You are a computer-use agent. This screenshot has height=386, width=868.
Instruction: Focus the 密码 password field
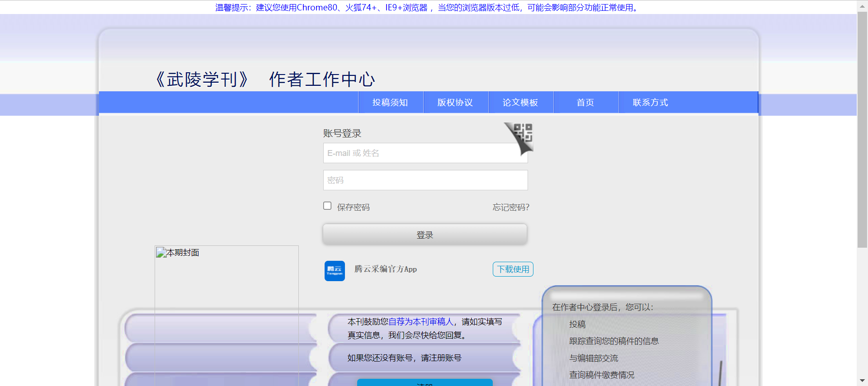coord(425,180)
